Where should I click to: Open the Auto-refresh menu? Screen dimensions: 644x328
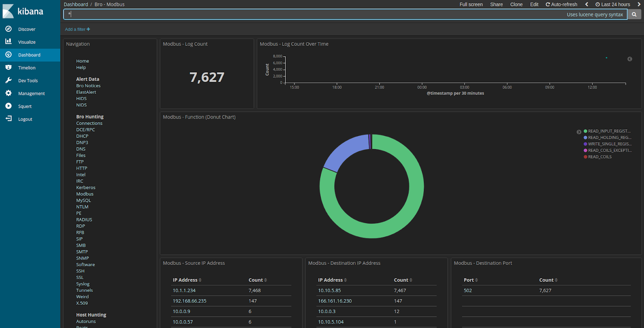[561, 4]
